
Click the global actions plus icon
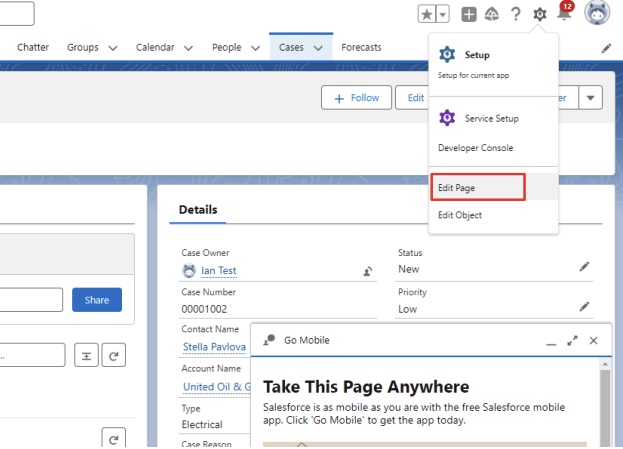pyautogui.click(x=469, y=15)
